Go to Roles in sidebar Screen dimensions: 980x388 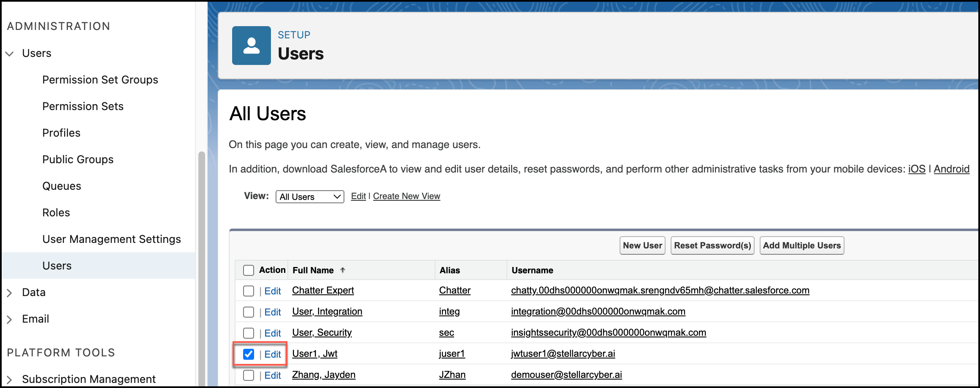(56, 213)
